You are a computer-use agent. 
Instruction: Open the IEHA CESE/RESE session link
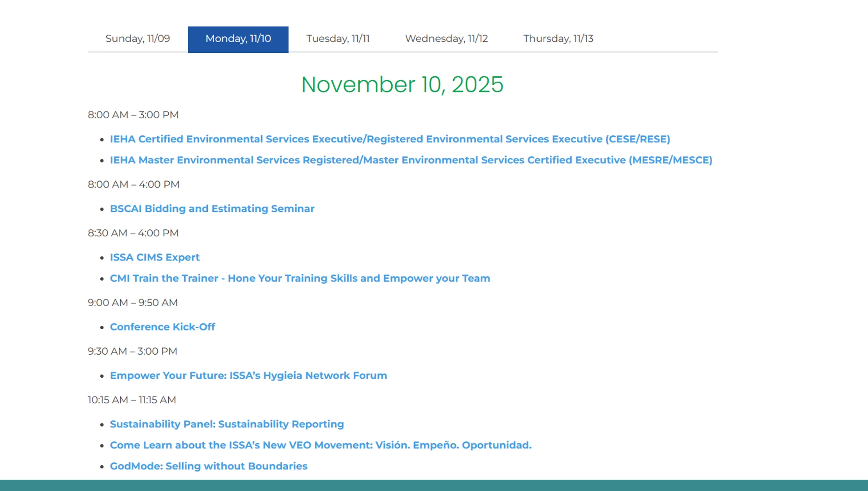point(389,139)
